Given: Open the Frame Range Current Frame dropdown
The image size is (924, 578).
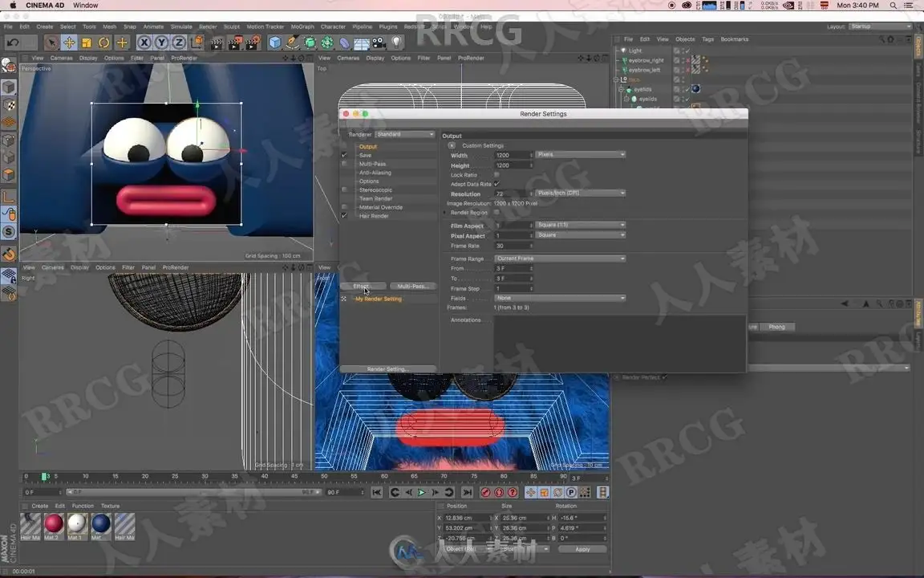Looking at the screenshot, I should 561,258.
